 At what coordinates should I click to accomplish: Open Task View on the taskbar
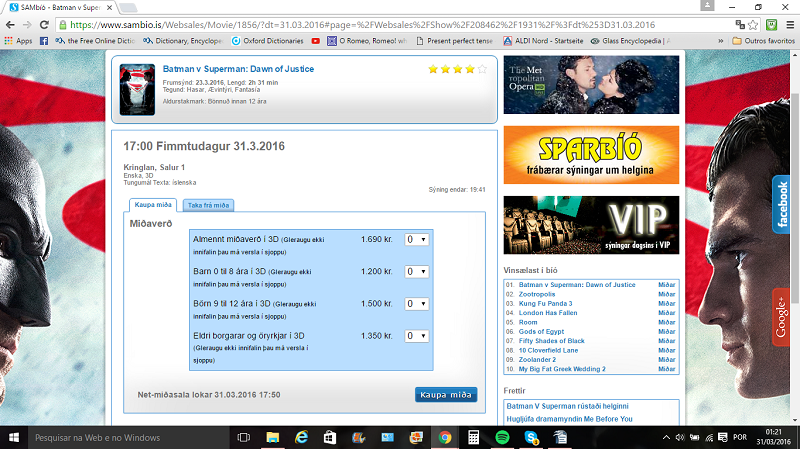tap(244, 438)
